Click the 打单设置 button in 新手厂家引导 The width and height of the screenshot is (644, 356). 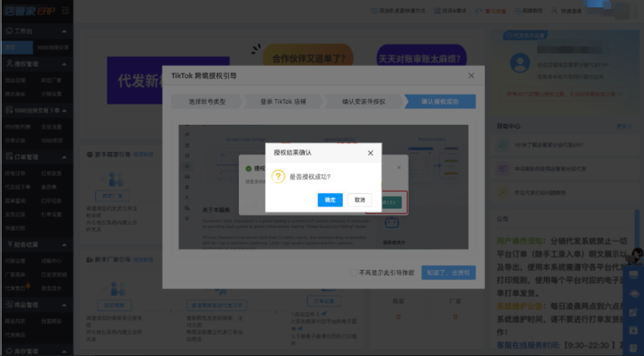pyautogui.click(x=324, y=301)
